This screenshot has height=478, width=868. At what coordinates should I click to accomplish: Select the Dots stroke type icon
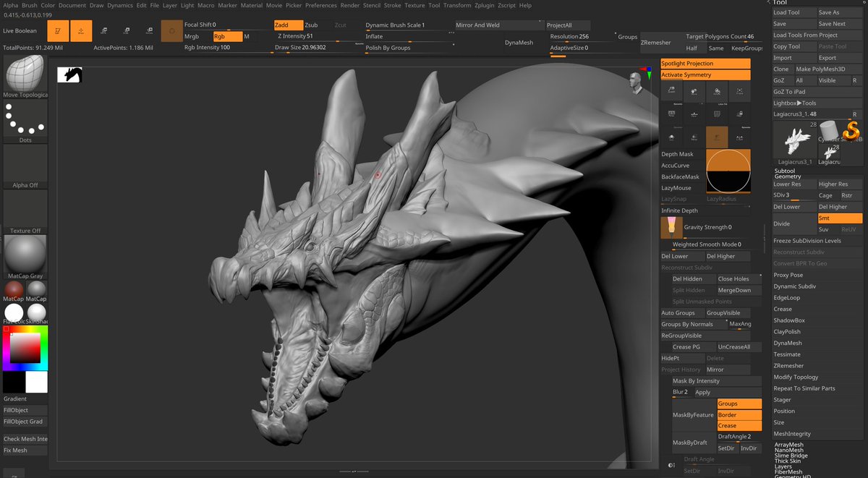(x=25, y=119)
